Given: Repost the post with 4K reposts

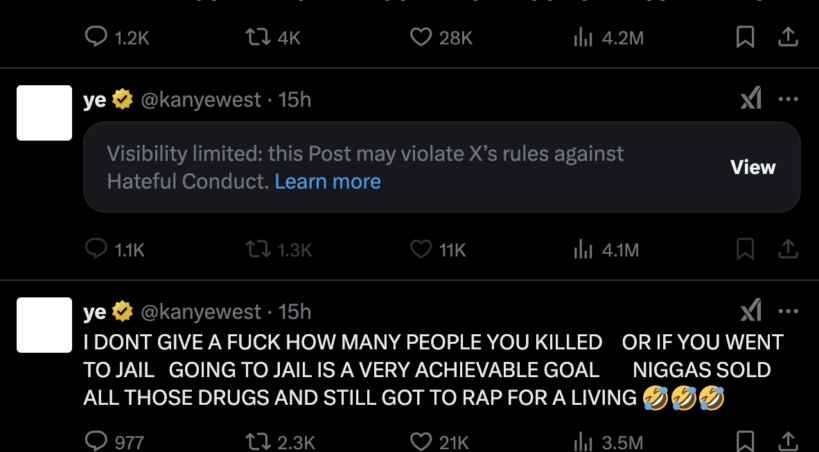Looking at the screenshot, I should pos(257,37).
